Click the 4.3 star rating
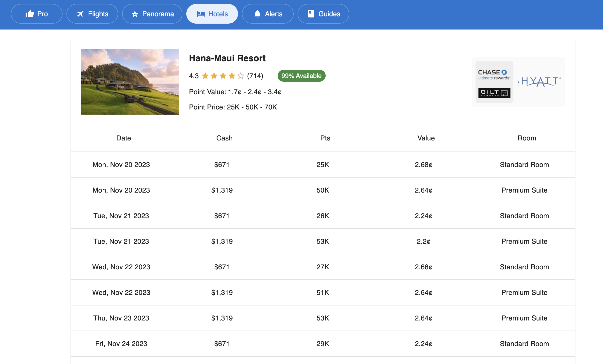 point(194,76)
